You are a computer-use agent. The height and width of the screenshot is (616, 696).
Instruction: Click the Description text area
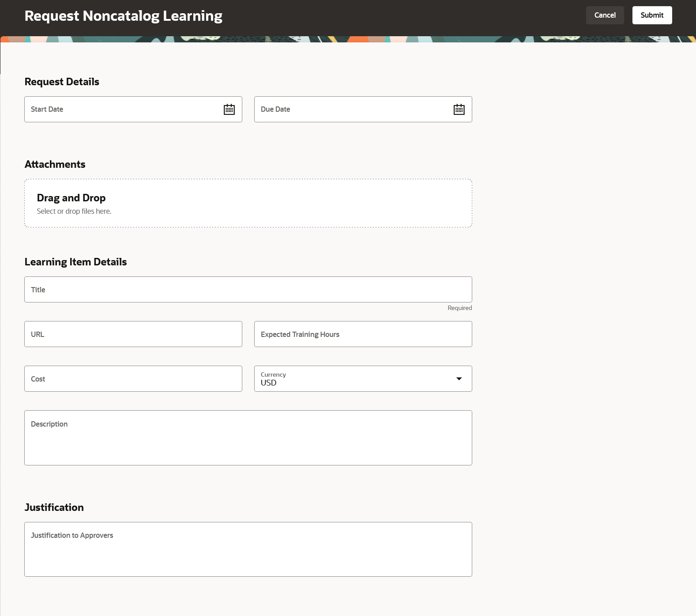point(248,438)
